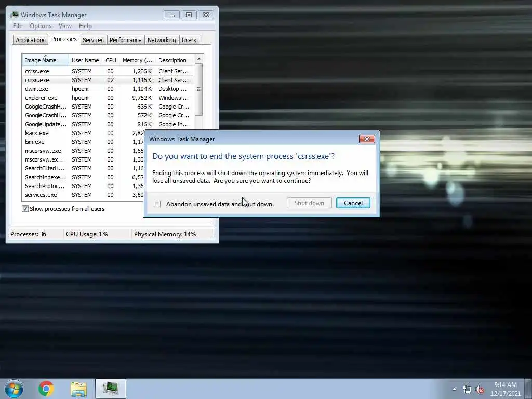Click the process list scroll-up arrow
Image resolution: width=532 pixels, height=399 pixels.
tap(199, 59)
